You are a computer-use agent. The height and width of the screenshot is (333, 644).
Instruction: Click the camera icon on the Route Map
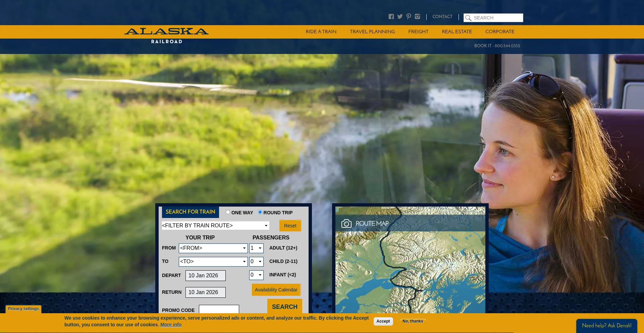coord(346,223)
